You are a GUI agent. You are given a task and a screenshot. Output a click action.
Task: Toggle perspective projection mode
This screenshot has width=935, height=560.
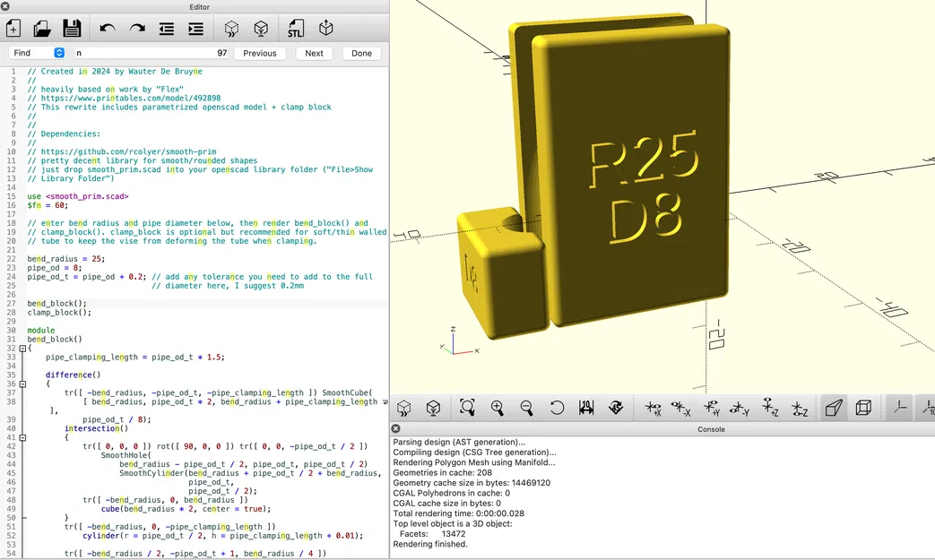point(834,408)
